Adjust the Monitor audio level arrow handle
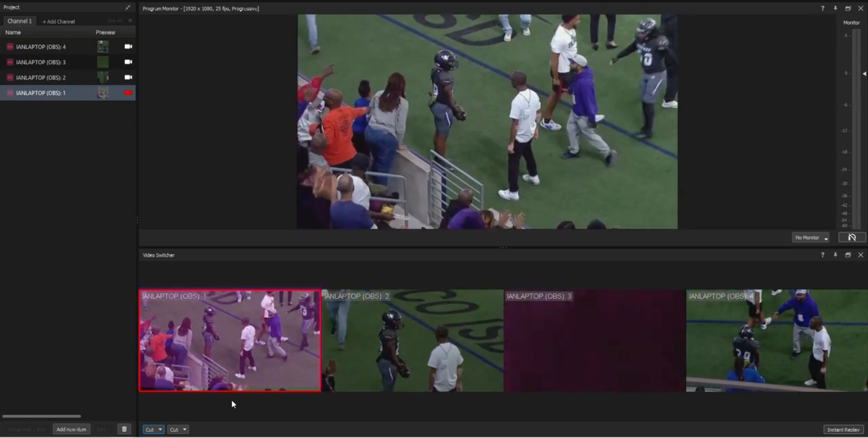Screen dimensions: 868x438 point(864,74)
